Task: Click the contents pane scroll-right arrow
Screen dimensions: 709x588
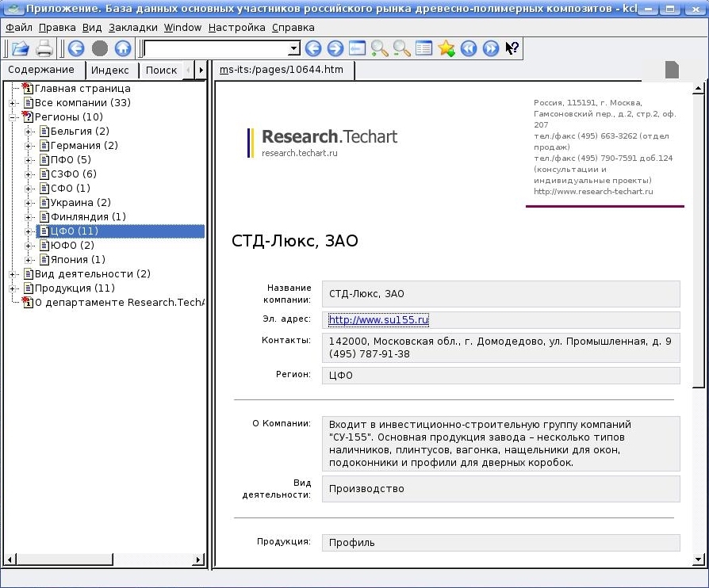Action: tap(198, 559)
